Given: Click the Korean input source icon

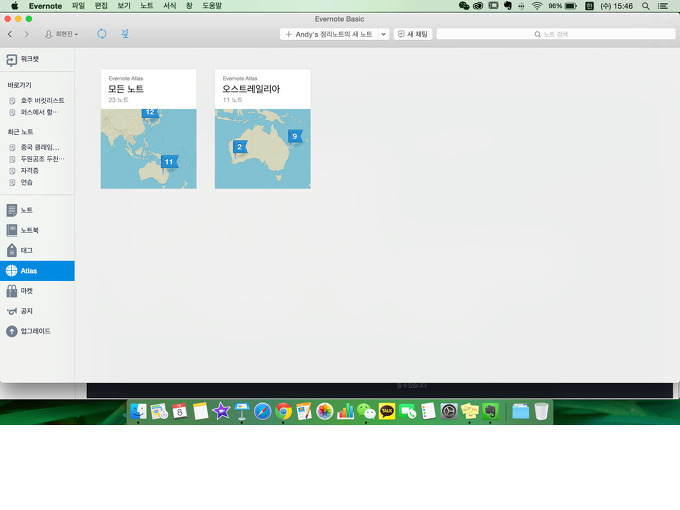Looking at the screenshot, I should click(x=589, y=6).
